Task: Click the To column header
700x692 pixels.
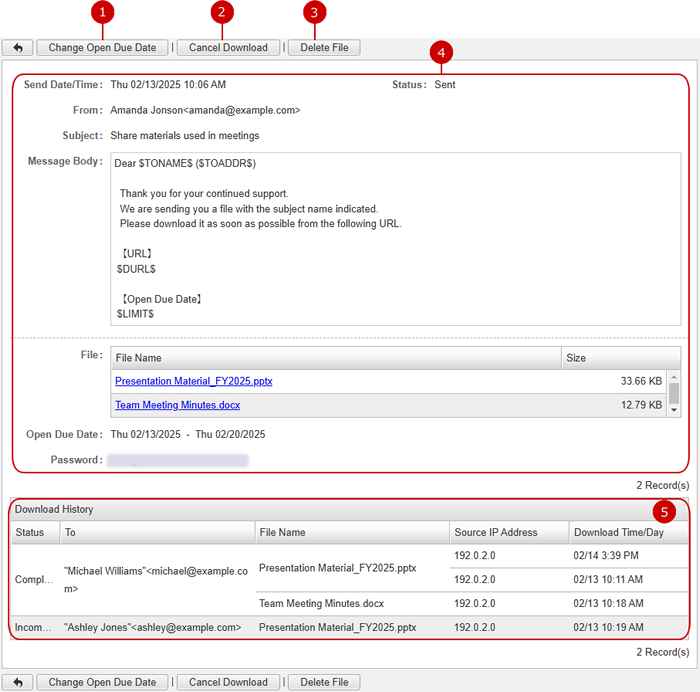Action: pos(158,533)
